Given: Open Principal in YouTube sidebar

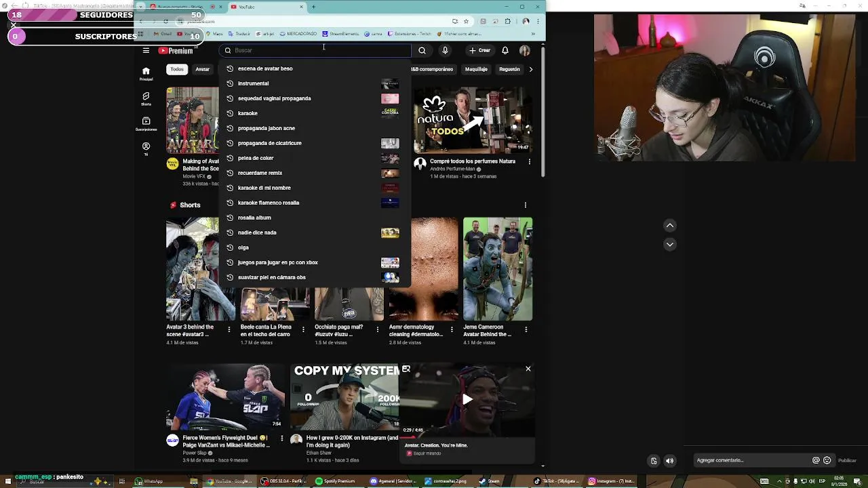Looking at the screenshot, I should click(x=146, y=74).
